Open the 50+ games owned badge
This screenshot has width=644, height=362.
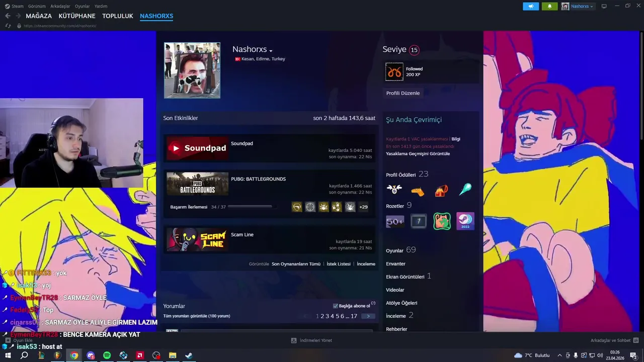[395, 221]
